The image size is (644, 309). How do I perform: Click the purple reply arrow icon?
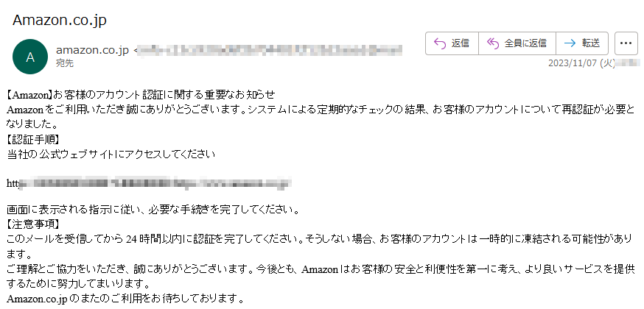[439, 43]
